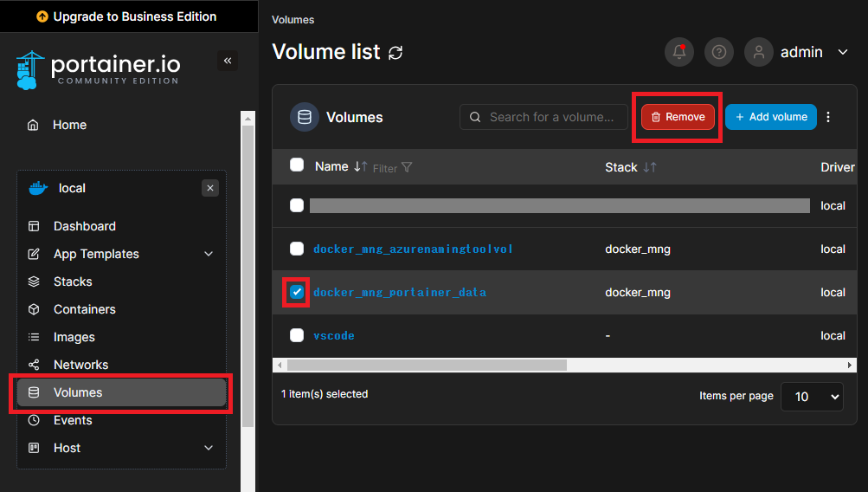
Task: Open docker_mng_azurenamingtoolvol volume link
Action: tap(413, 249)
